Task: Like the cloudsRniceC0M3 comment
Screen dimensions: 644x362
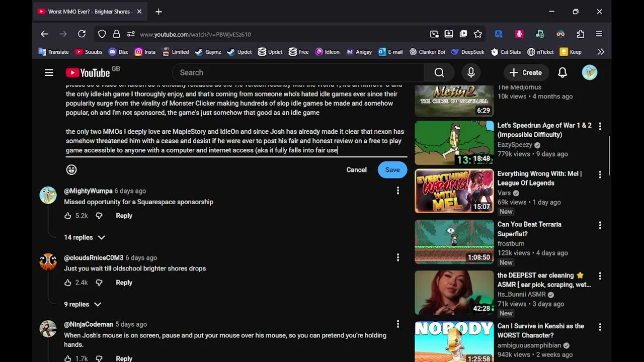Action: click(x=68, y=283)
